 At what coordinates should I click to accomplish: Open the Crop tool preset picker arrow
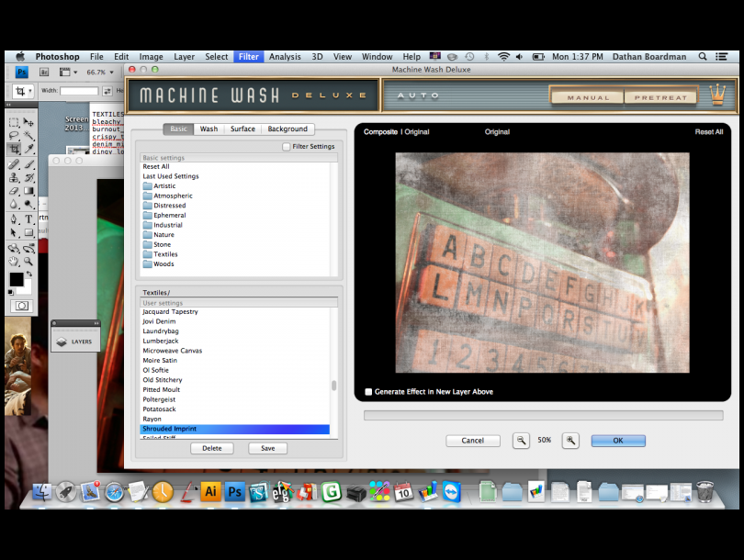coord(30,91)
